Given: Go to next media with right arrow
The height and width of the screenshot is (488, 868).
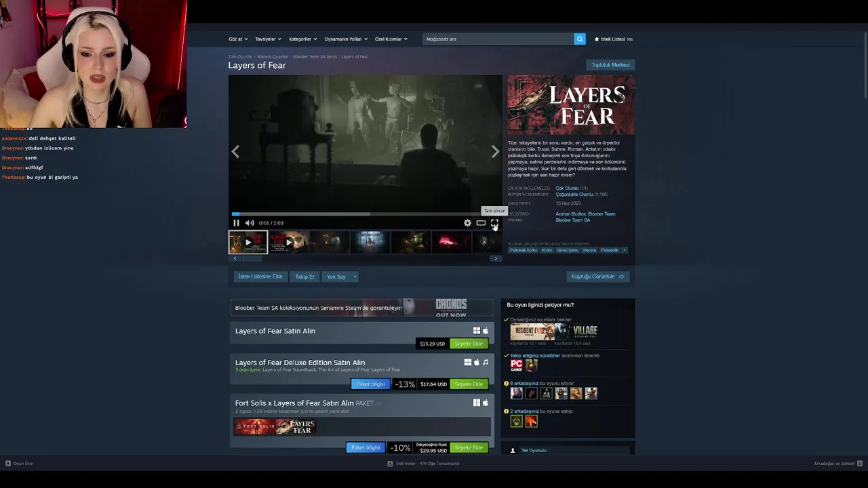Looking at the screenshot, I should click(495, 152).
